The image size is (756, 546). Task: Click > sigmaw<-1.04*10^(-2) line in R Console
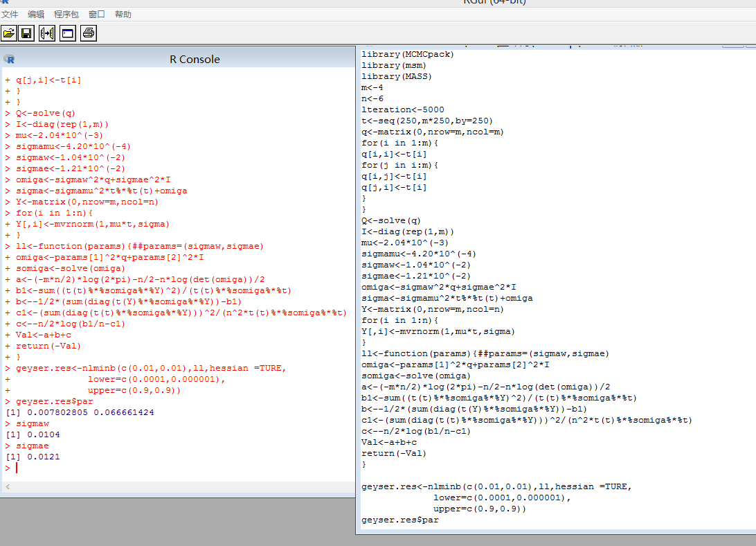65,157
